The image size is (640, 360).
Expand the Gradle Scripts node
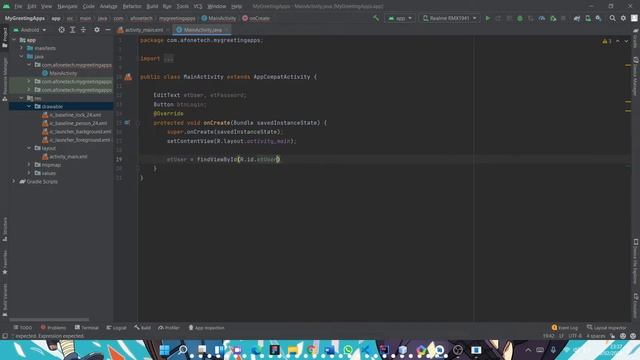[x=14, y=182]
